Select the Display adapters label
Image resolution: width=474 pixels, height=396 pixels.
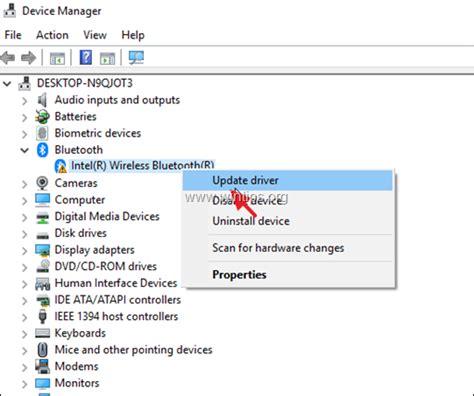(95, 250)
